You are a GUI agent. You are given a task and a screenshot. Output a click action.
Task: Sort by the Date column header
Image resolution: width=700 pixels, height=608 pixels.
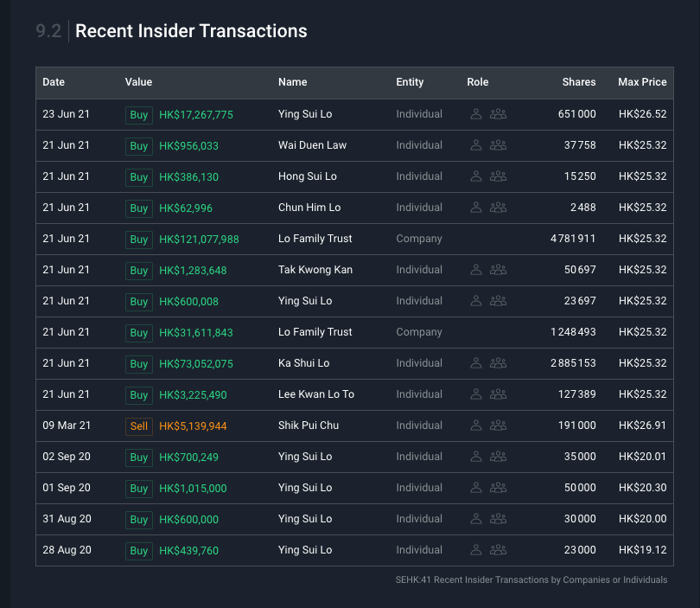[x=54, y=82]
